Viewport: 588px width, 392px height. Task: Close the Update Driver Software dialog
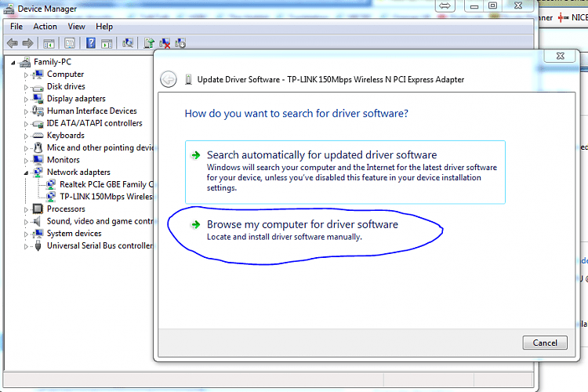pos(560,56)
